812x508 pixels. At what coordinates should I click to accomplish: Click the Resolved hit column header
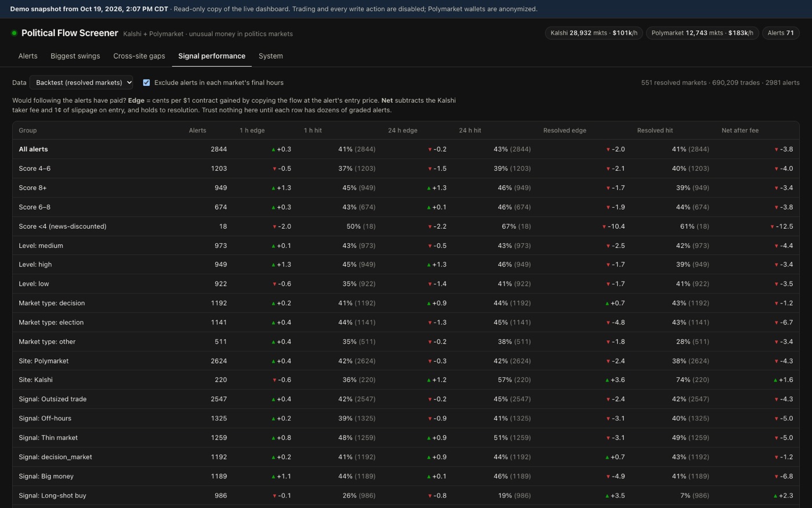click(655, 131)
